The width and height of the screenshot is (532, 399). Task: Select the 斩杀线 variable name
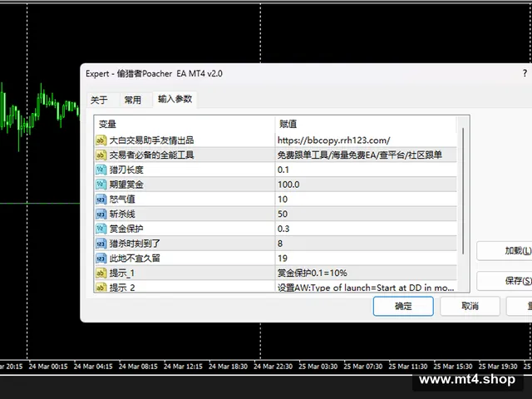(122, 214)
